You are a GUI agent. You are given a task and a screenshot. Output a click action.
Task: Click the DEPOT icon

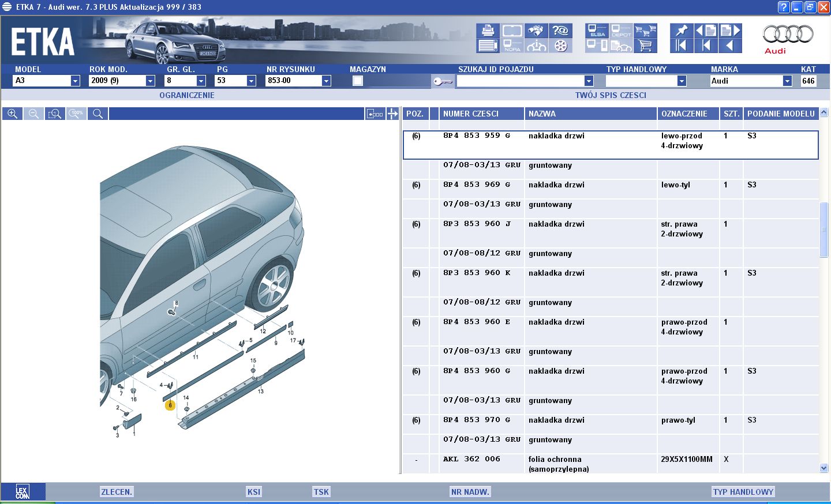coord(621,31)
